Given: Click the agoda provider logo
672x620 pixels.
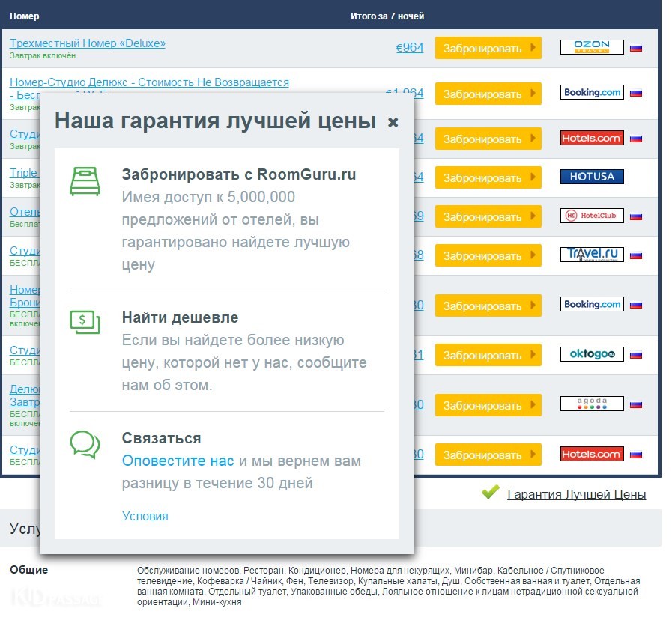Looking at the screenshot, I should point(592,404).
